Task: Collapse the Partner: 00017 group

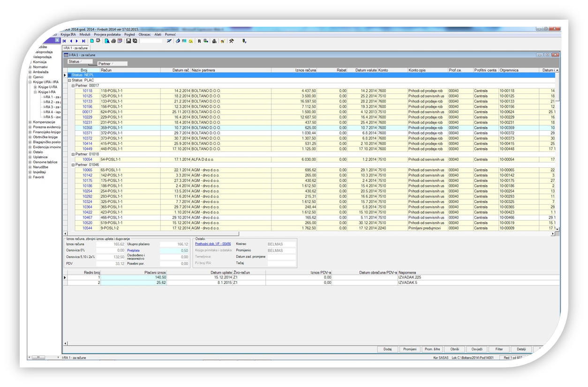Action: pos(73,85)
